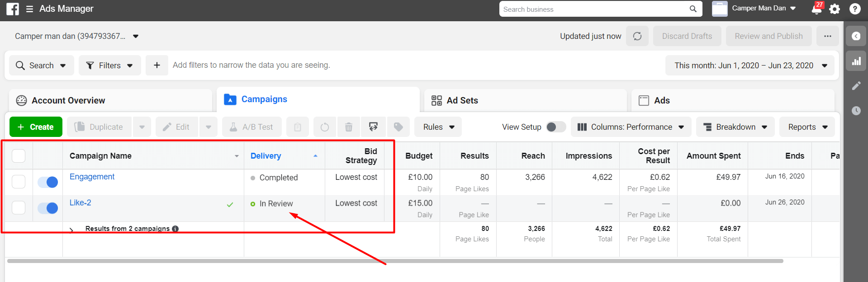Tick the select-all header checkbox

[19, 156]
